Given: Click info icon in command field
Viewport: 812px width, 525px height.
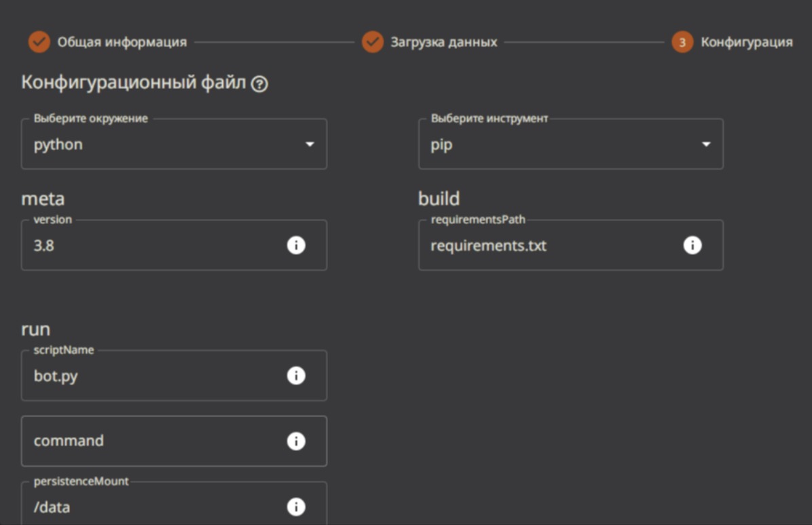Looking at the screenshot, I should pos(296,441).
